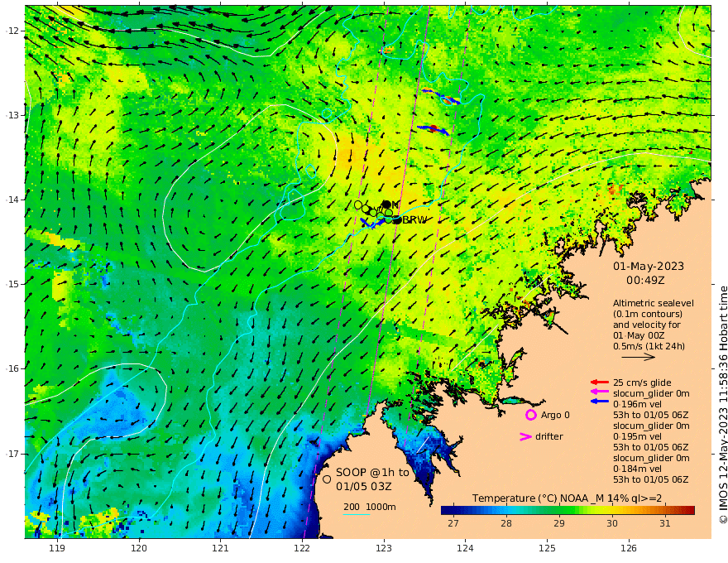Click the '0.196m vel' legend label
The width and height of the screenshot is (728, 563).
pyautogui.click(x=638, y=404)
